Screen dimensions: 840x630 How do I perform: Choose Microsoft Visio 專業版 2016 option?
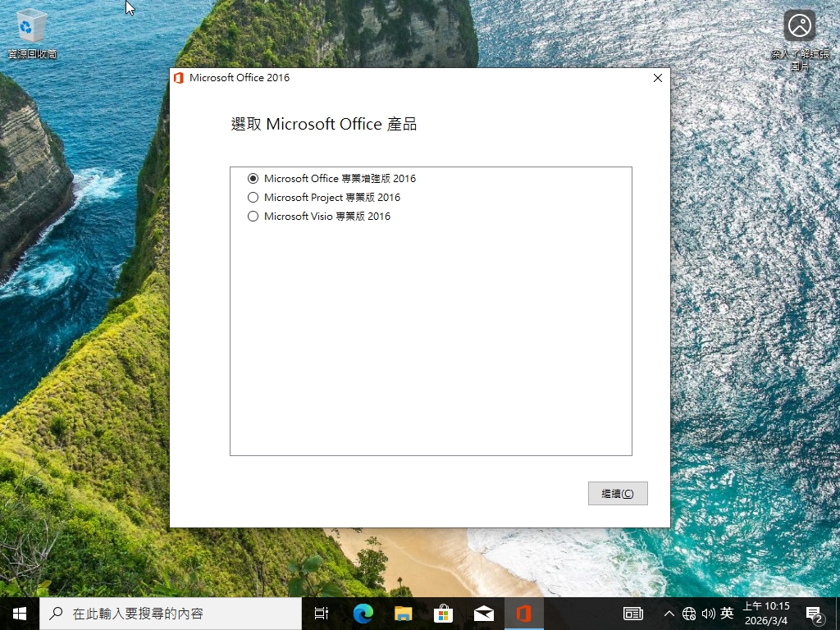pos(319,217)
